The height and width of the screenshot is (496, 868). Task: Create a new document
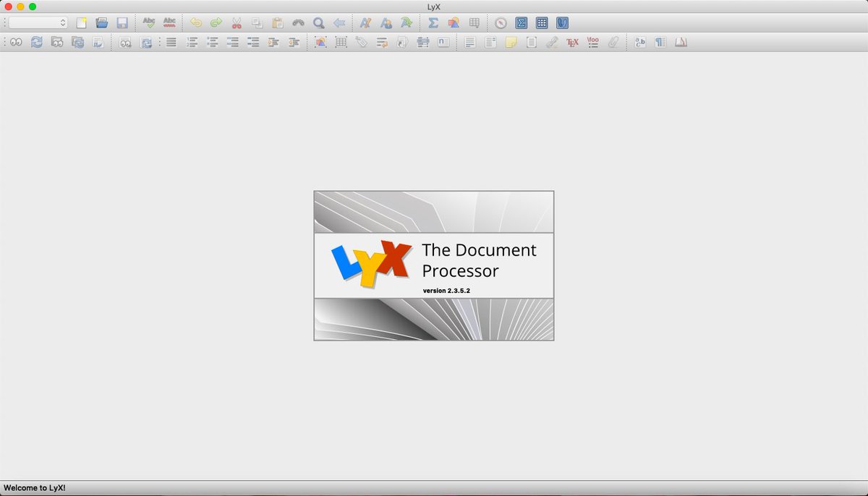tap(82, 23)
